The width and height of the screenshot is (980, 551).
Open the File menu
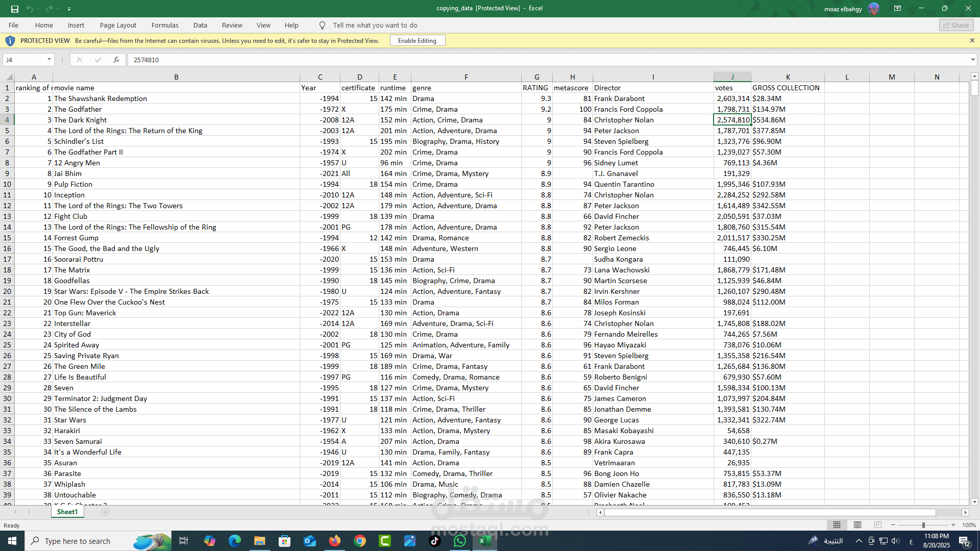[x=13, y=25]
